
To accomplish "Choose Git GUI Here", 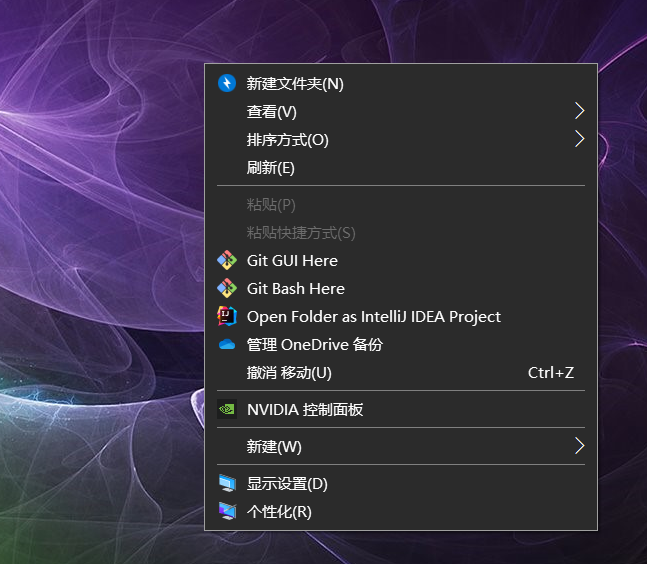I will (x=401, y=260).
